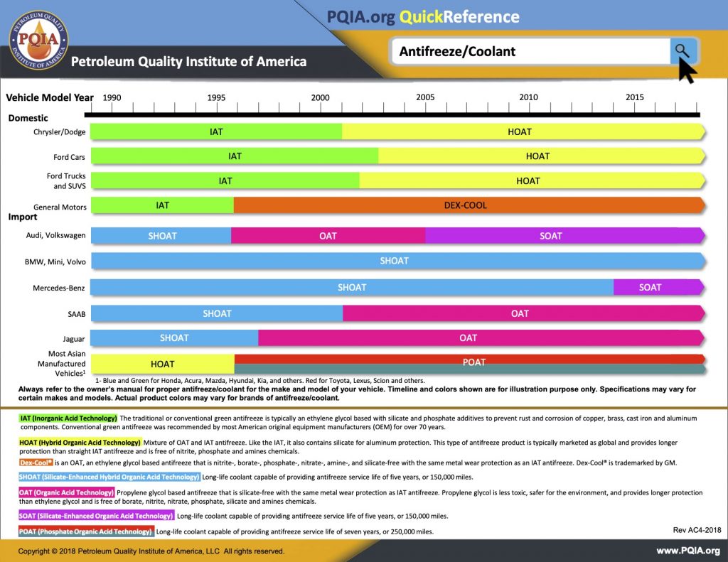Select the Chrysler/Dodge green IAT segment
728x562 pixels.
216,132
